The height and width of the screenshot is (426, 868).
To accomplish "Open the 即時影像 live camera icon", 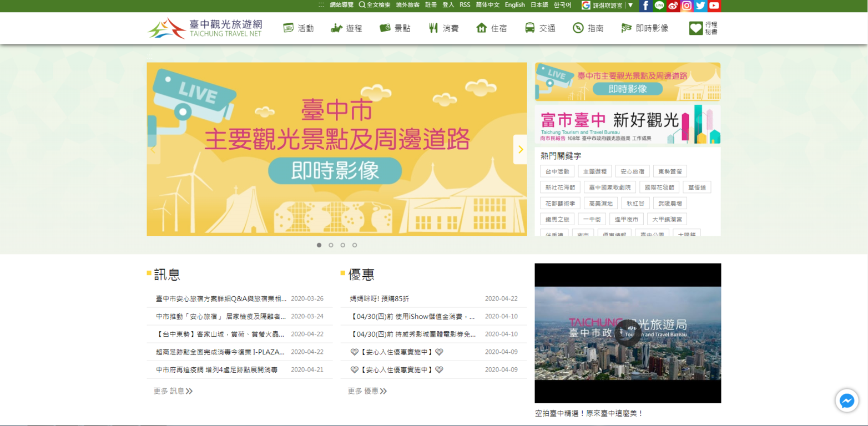I will tap(627, 28).
